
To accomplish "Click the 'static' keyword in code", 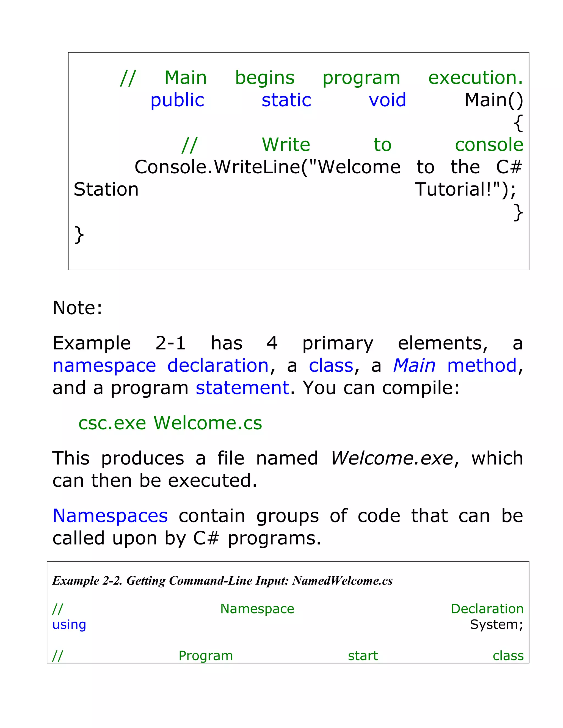I will pos(286,100).
